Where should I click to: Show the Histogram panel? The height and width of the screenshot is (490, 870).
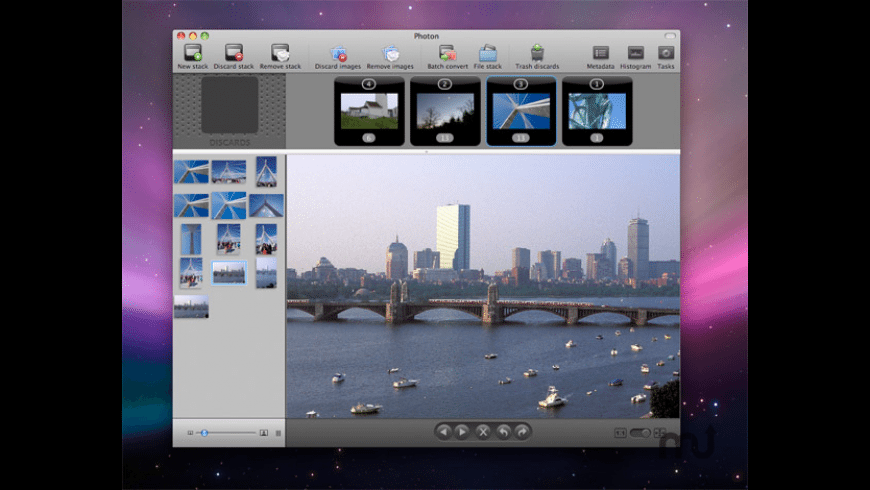click(x=635, y=53)
